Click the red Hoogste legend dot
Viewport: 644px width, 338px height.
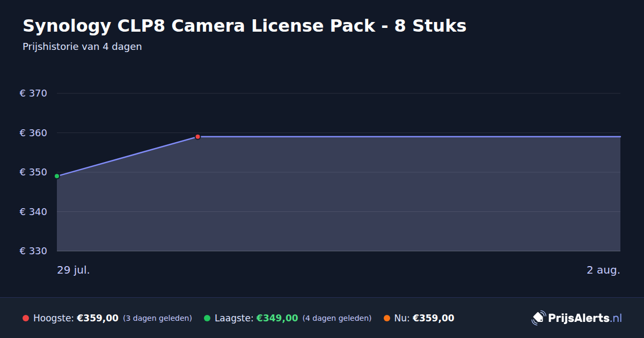pyautogui.click(x=26, y=318)
